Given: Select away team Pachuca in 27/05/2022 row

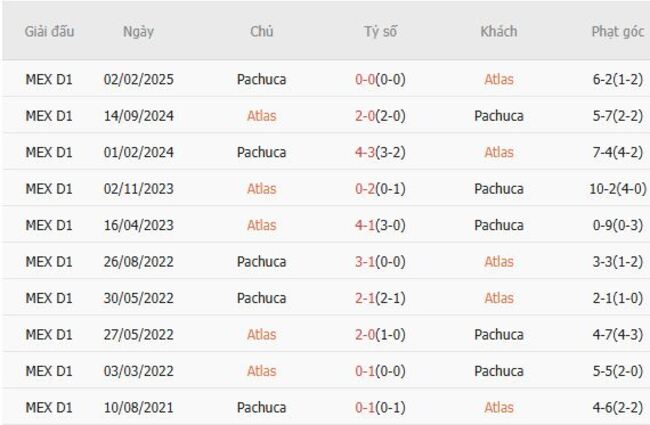Looking at the screenshot, I should [x=498, y=334].
